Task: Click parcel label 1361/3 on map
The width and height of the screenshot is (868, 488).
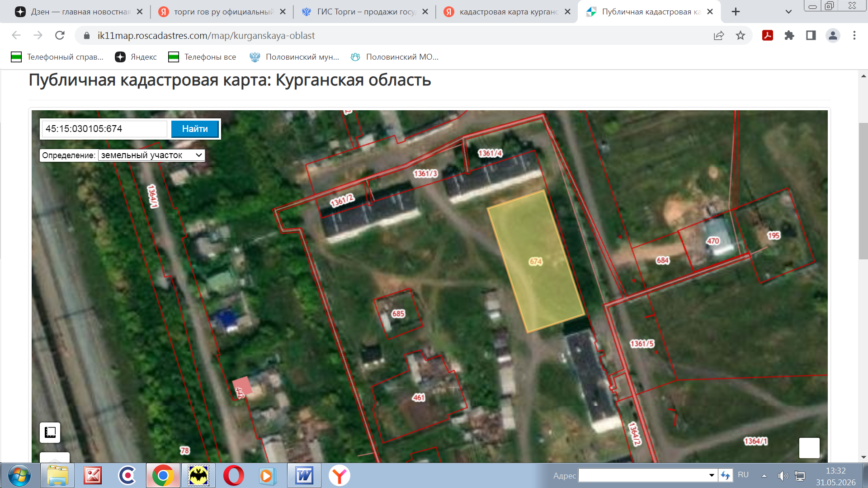Action: pos(425,174)
